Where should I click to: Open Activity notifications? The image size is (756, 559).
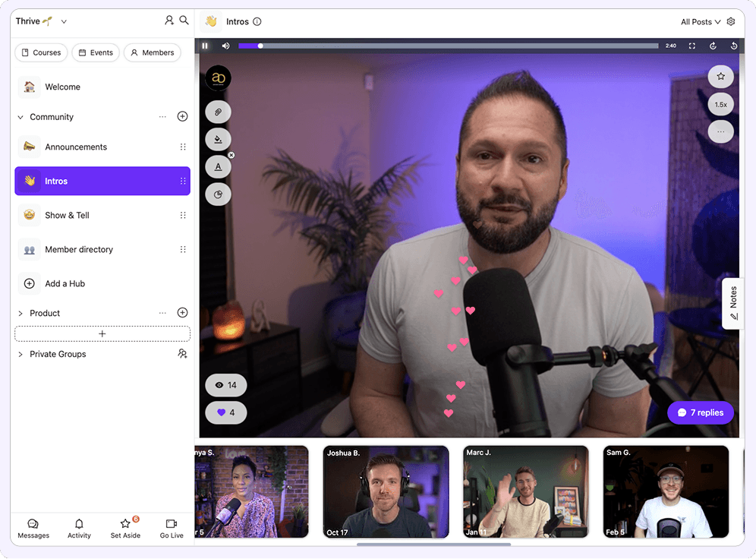point(79,529)
